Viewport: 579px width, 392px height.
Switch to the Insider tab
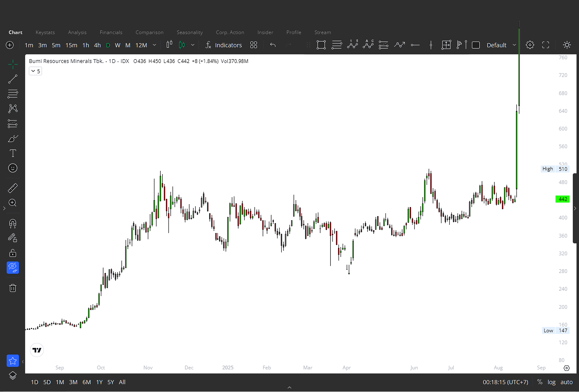tap(265, 32)
